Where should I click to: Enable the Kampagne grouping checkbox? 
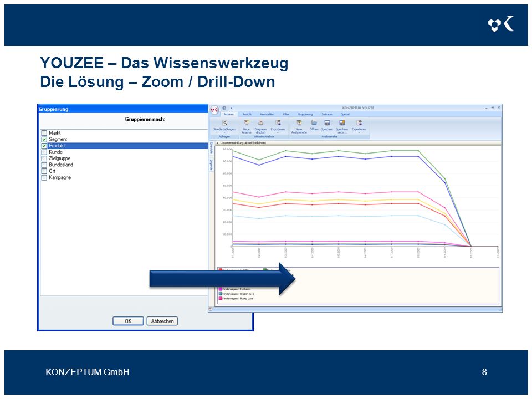pyautogui.click(x=44, y=178)
